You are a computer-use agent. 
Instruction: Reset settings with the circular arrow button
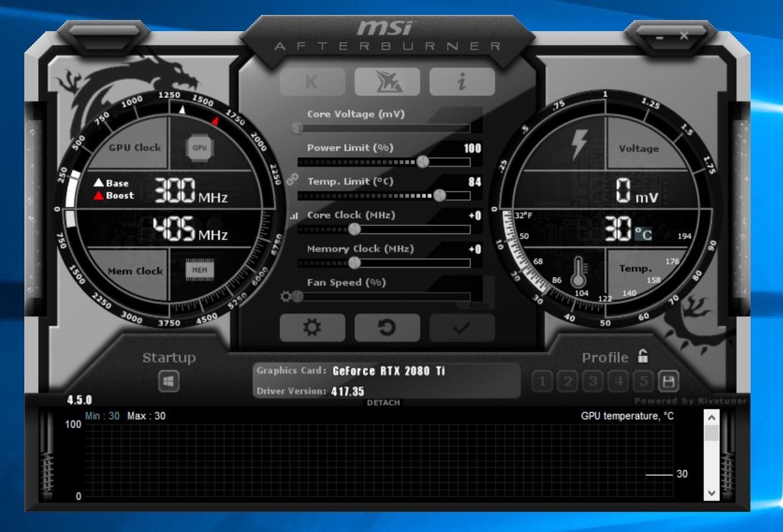point(387,328)
